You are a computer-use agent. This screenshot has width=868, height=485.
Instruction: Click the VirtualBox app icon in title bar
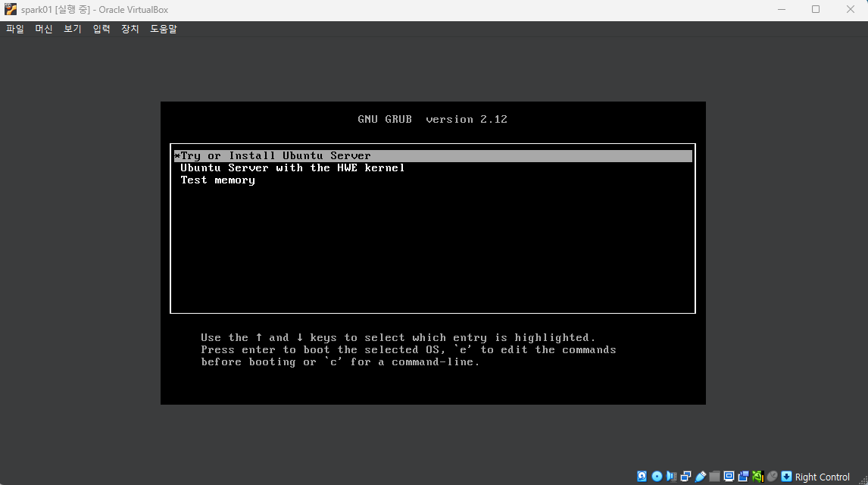click(x=11, y=9)
